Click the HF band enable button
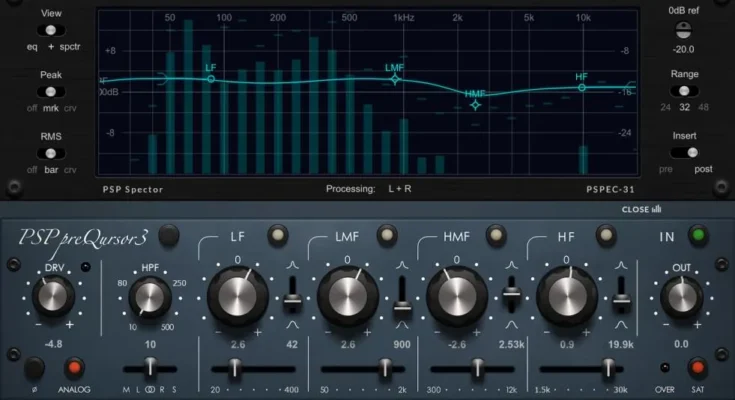This screenshot has width=735, height=400. click(603, 236)
